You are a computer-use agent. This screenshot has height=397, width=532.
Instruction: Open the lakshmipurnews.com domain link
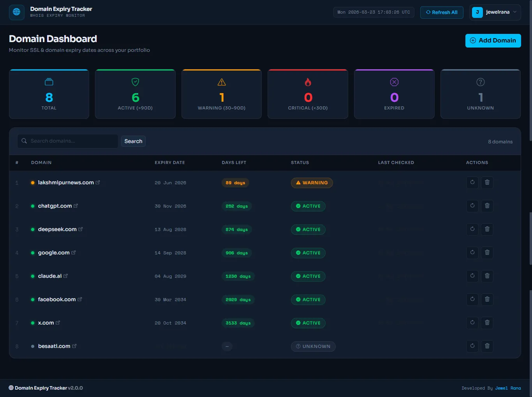66,182
